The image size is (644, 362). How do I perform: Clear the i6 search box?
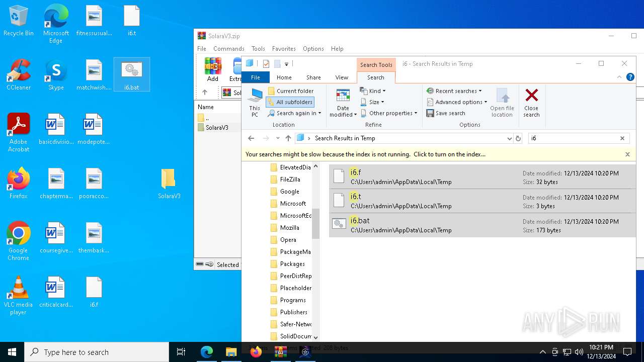(x=622, y=138)
